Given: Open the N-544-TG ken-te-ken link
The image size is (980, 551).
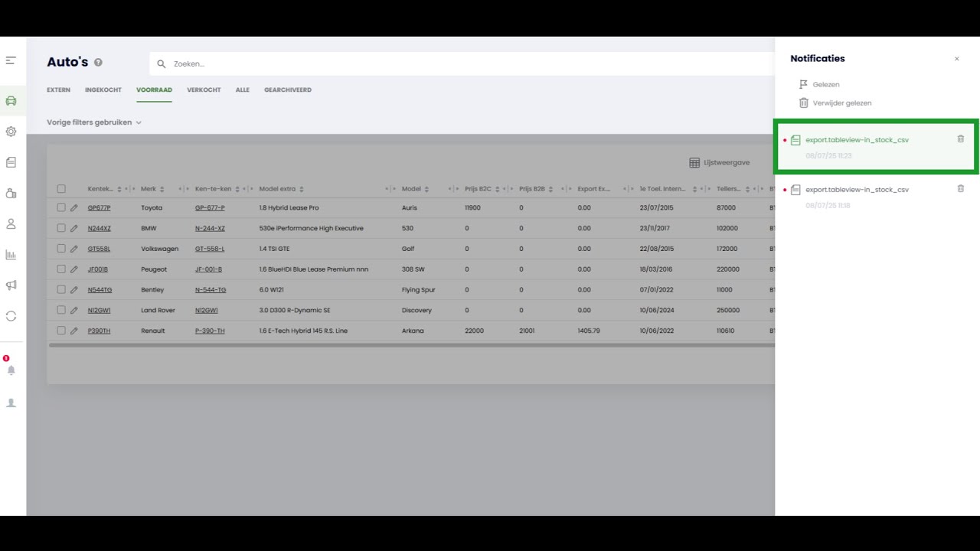Looking at the screenshot, I should [211, 290].
